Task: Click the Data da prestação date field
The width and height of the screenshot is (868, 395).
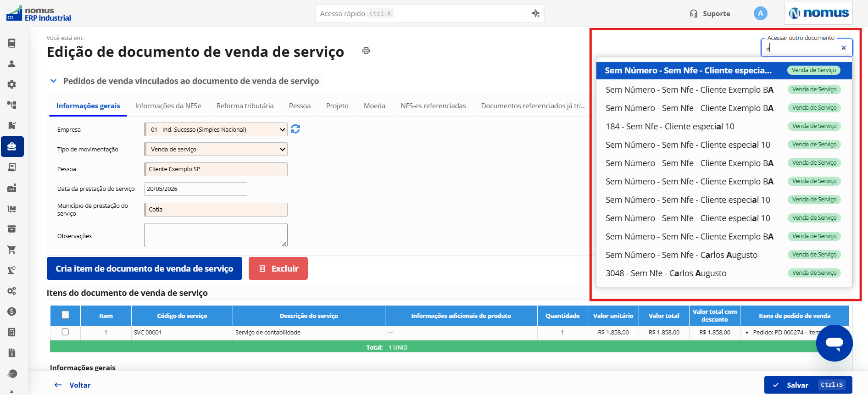Action: pyautogui.click(x=195, y=189)
